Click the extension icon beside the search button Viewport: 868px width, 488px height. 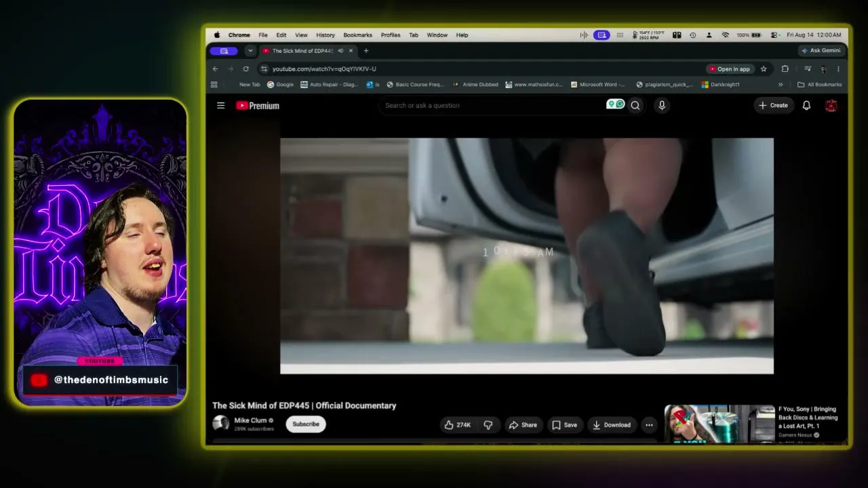click(x=615, y=104)
